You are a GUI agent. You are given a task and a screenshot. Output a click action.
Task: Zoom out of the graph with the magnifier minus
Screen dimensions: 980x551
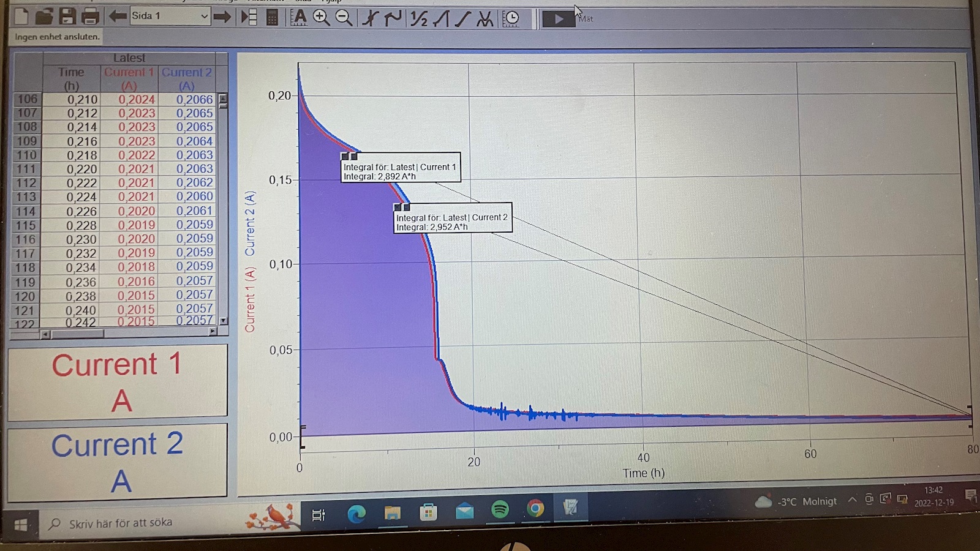tap(344, 18)
